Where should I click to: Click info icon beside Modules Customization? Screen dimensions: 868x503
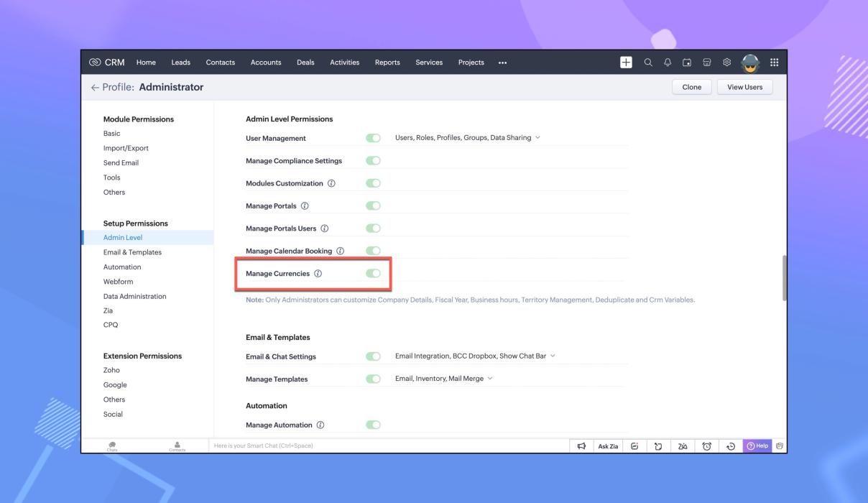tap(331, 183)
